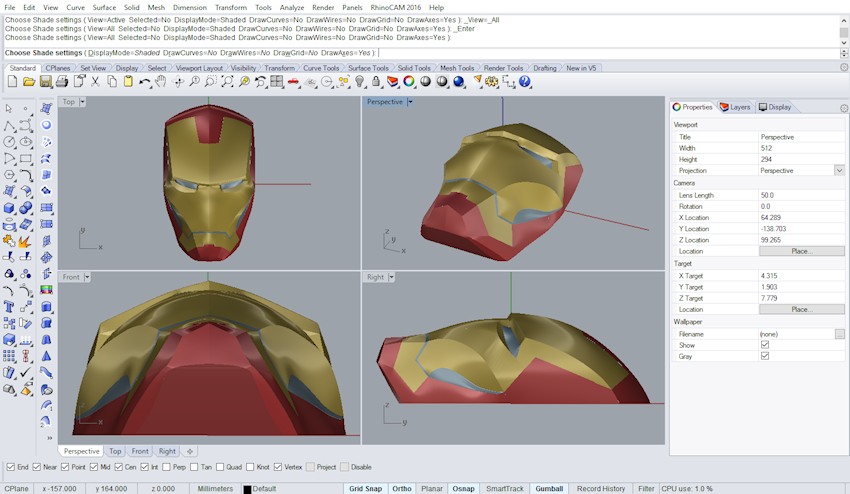Viewport: 850px width, 494px height.
Task: Click the Check objects checkmark tool
Action: (x=25, y=373)
